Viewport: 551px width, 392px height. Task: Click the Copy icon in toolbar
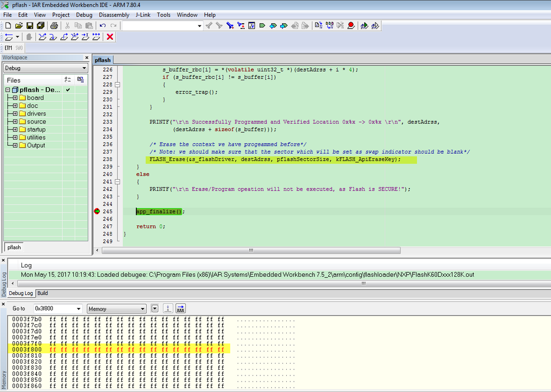78,25
